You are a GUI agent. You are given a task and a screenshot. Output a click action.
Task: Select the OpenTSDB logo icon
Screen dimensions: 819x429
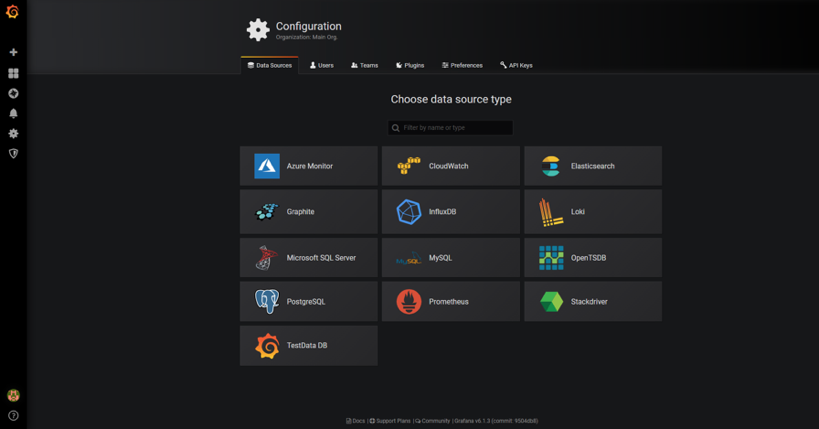551,258
